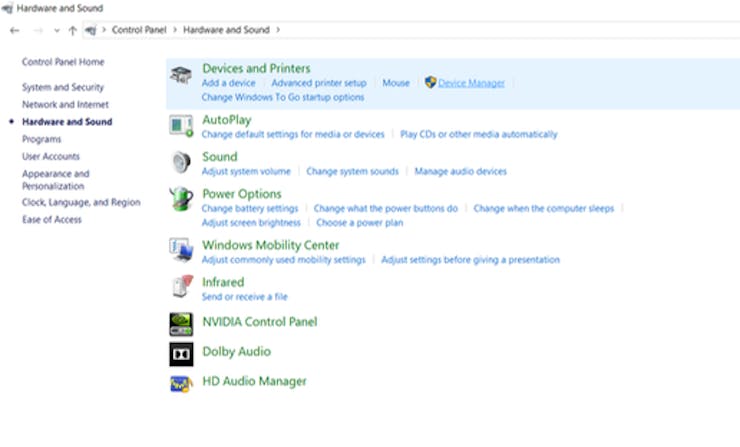
Task: Change what the power buttons do
Action: [x=386, y=209]
